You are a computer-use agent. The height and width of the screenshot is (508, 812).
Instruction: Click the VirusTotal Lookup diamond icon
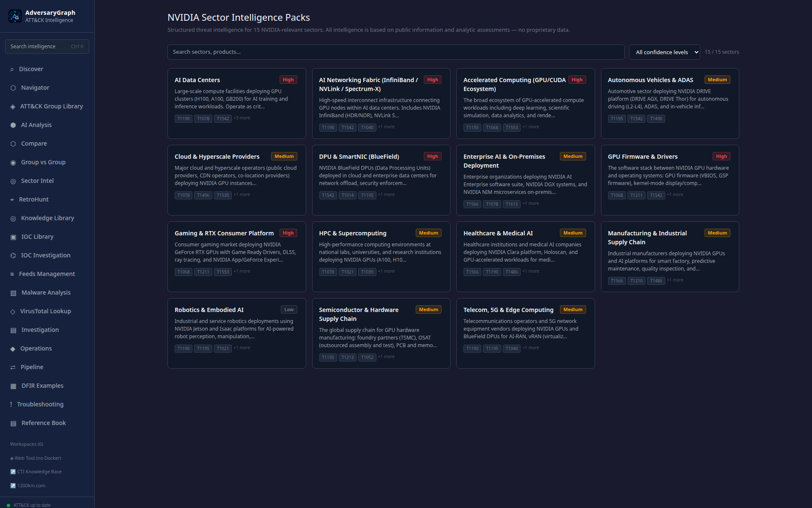[13, 312]
